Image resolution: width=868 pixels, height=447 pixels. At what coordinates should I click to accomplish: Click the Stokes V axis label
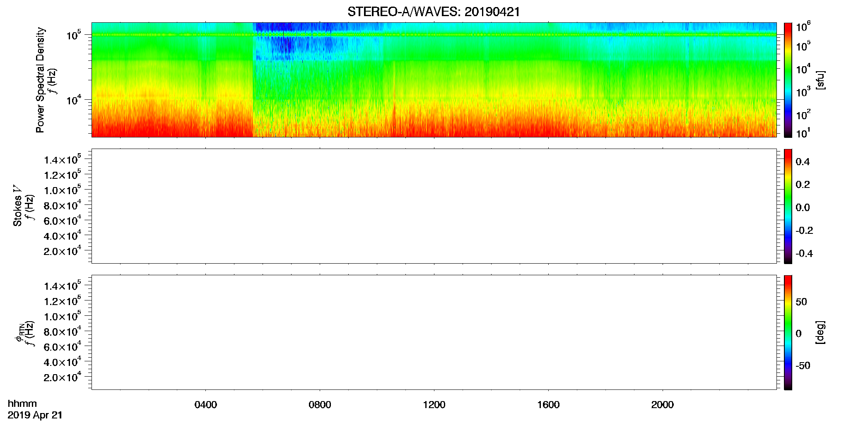pyautogui.click(x=17, y=206)
